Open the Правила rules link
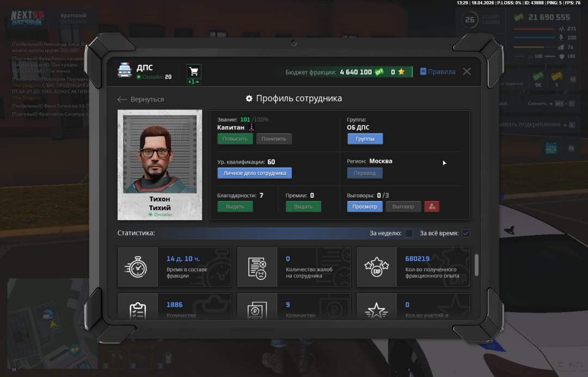 (x=438, y=71)
